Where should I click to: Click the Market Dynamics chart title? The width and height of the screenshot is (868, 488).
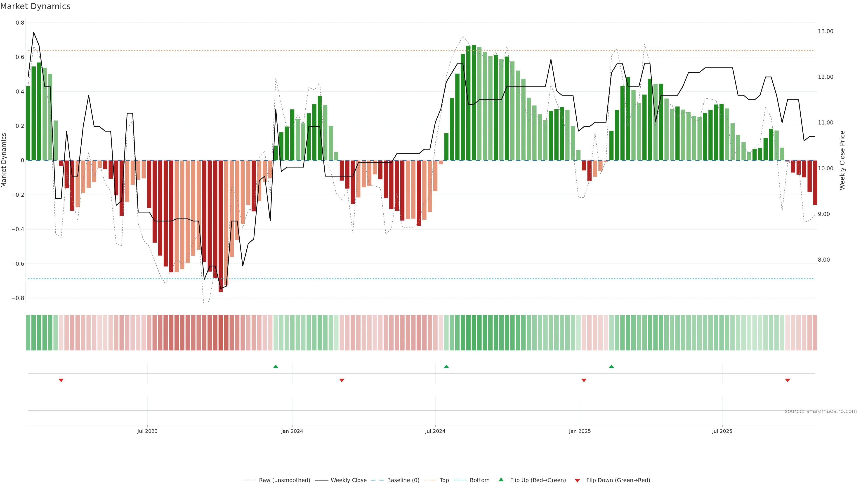pyautogui.click(x=35, y=6)
